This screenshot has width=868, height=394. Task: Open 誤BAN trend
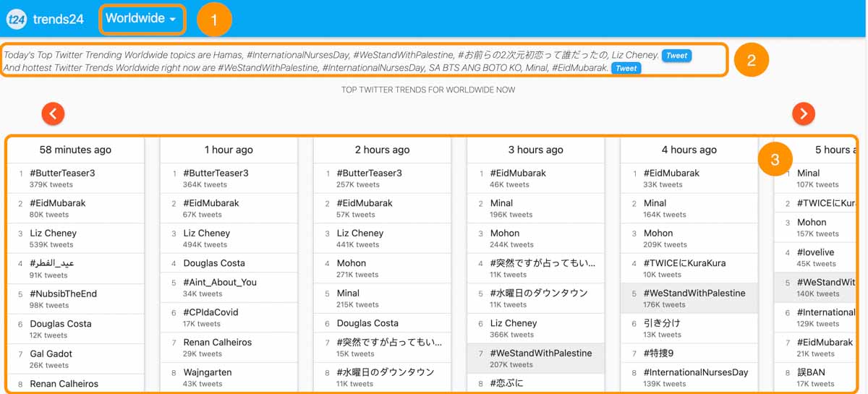811,372
